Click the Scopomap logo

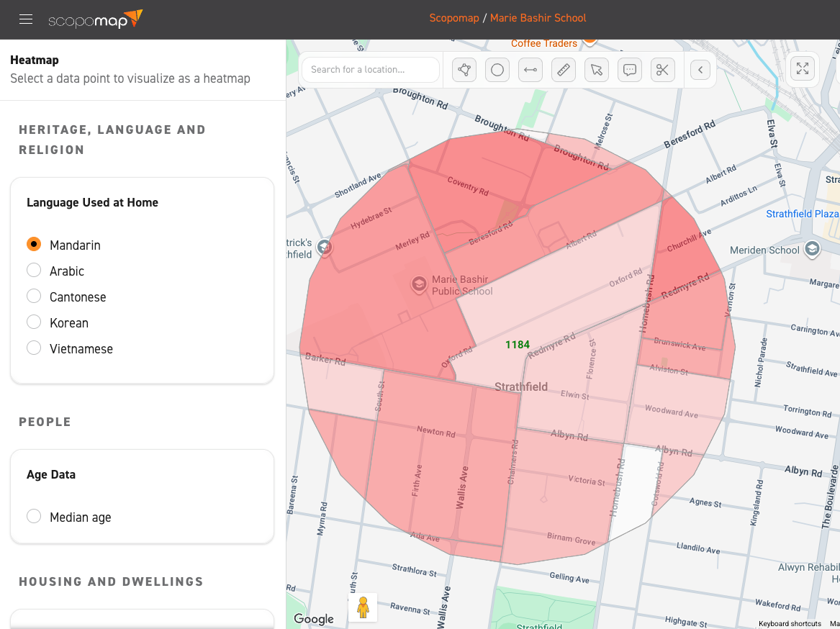(x=95, y=19)
